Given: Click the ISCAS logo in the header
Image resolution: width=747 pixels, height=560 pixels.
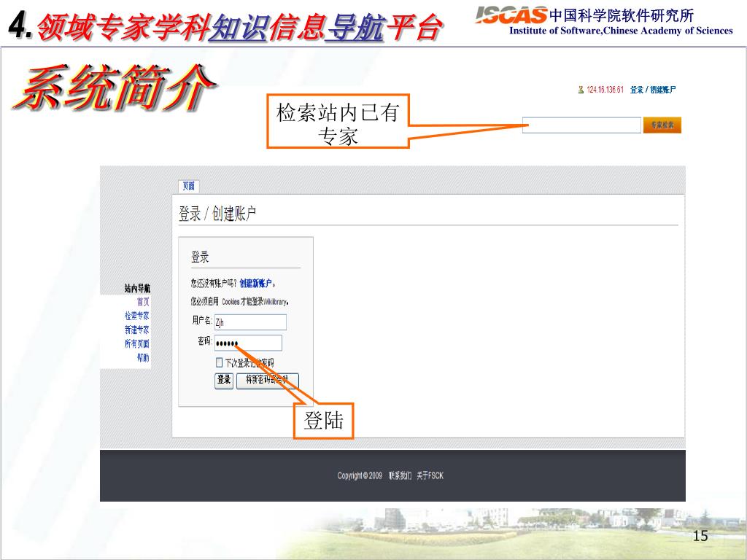Looking at the screenshot, I should point(511,15).
